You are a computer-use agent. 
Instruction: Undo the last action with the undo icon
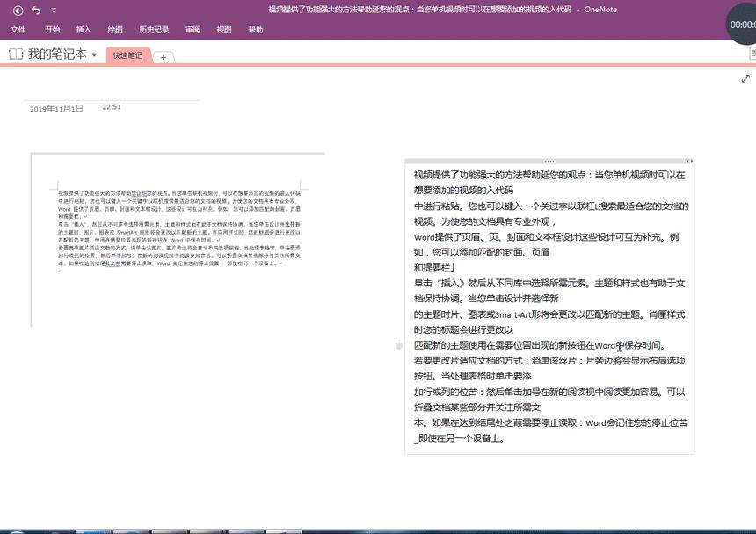click(36, 10)
